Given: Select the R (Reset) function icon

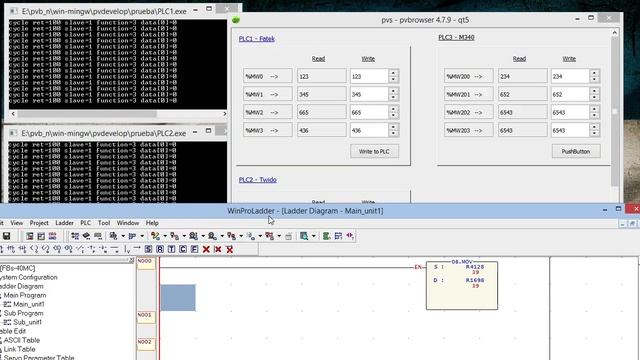Looking at the screenshot, I should tap(160, 249).
